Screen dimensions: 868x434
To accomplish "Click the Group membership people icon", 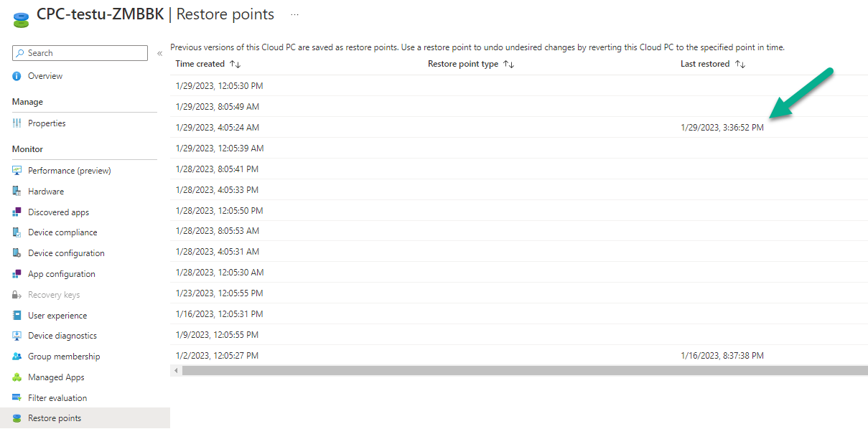I will (x=17, y=357).
